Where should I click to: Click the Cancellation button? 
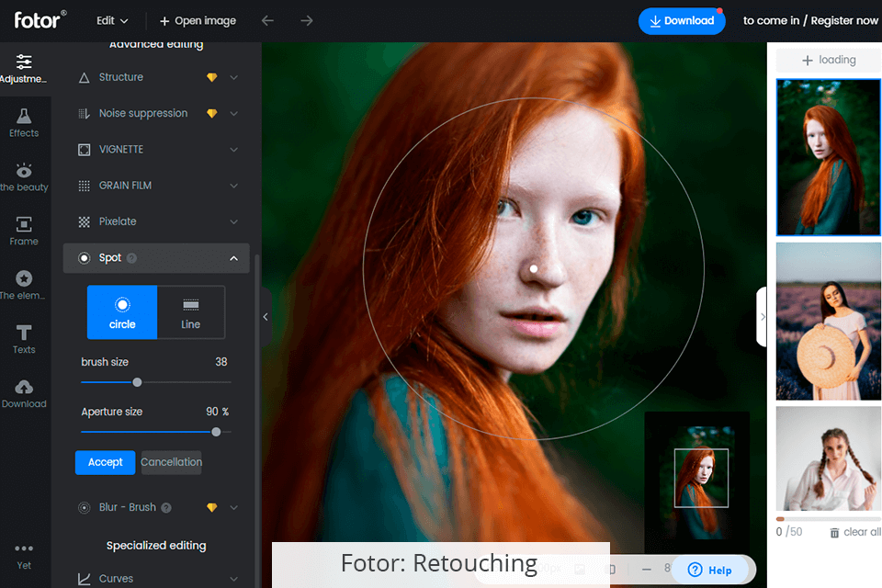point(171,462)
